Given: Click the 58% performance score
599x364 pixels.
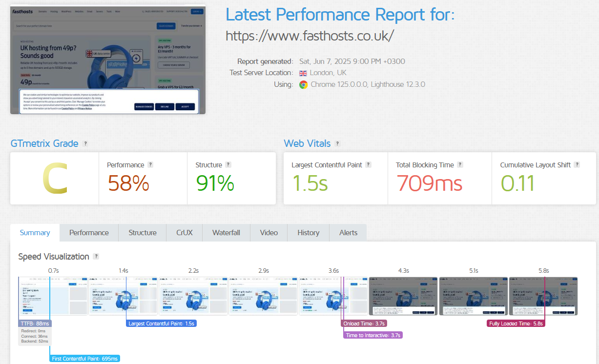Looking at the screenshot, I should pos(128,183).
